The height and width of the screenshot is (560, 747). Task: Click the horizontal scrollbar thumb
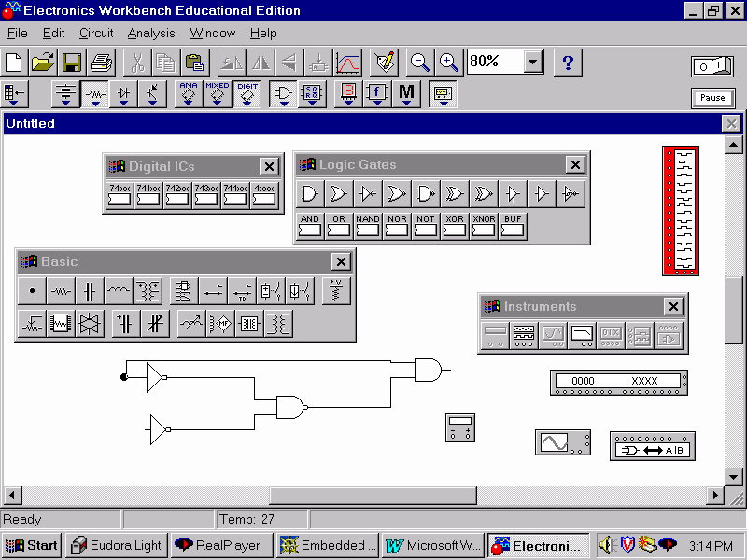click(373, 496)
